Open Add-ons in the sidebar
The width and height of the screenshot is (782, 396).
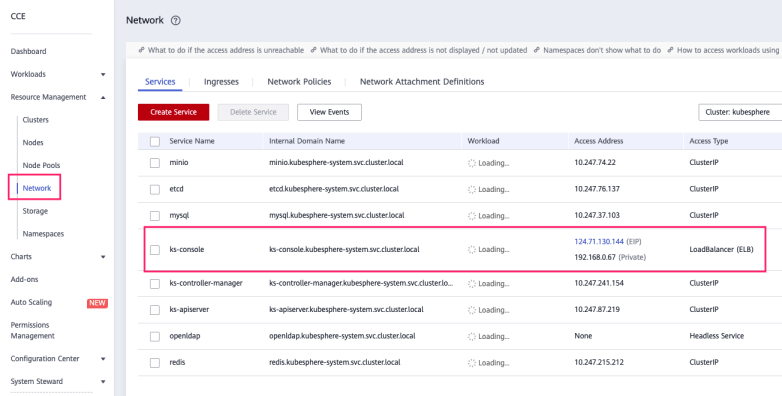(24, 279)
